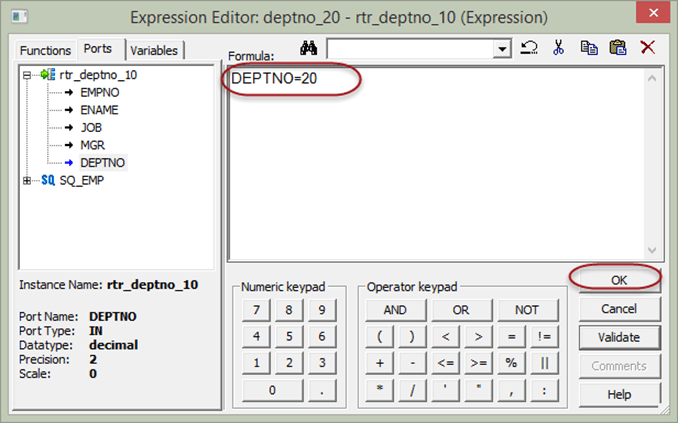This screenshot has width=678, height=423.
Task: Click the single quote button
Action: (445, 390)
